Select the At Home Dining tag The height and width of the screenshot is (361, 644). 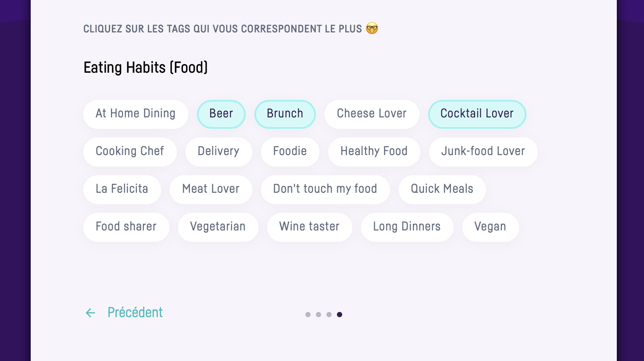136,114
